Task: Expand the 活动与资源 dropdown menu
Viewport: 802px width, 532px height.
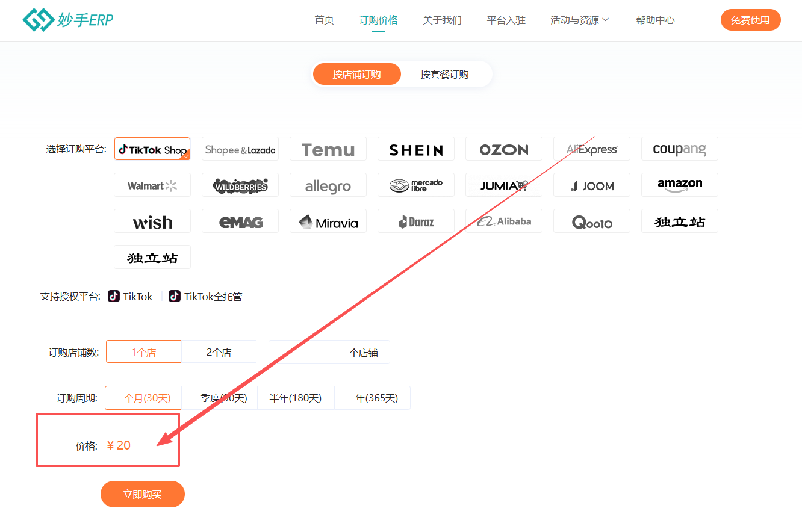Action: point(579,20)
